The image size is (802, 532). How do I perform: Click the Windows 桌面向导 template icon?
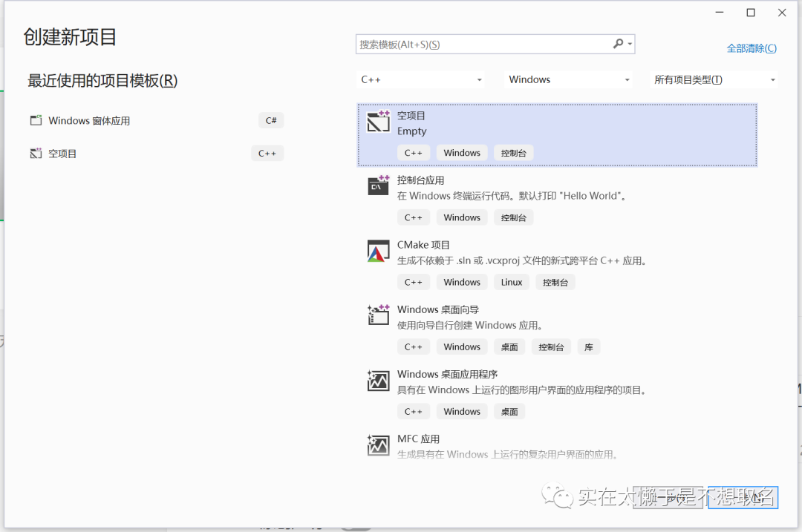point(379,315)
